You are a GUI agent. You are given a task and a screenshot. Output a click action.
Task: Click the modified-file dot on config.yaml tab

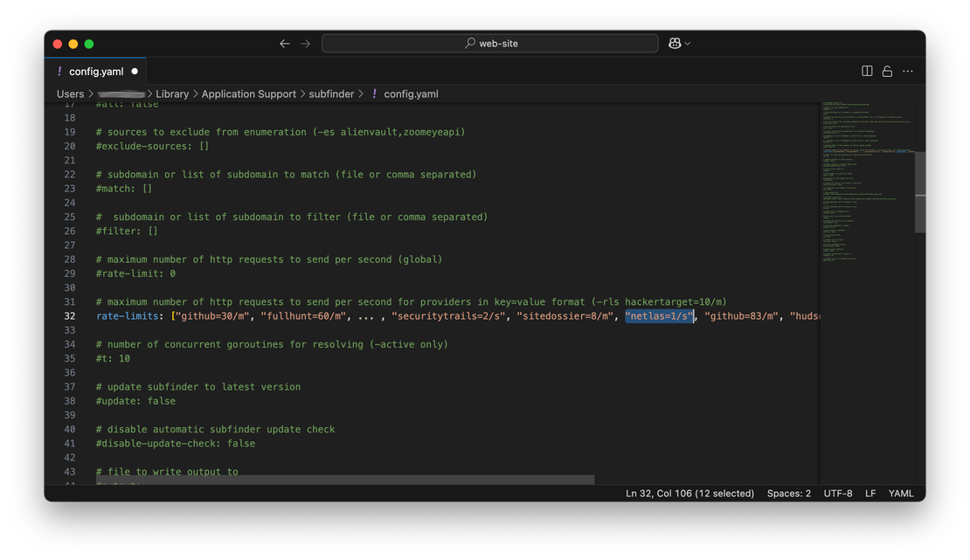coord(135,71)
